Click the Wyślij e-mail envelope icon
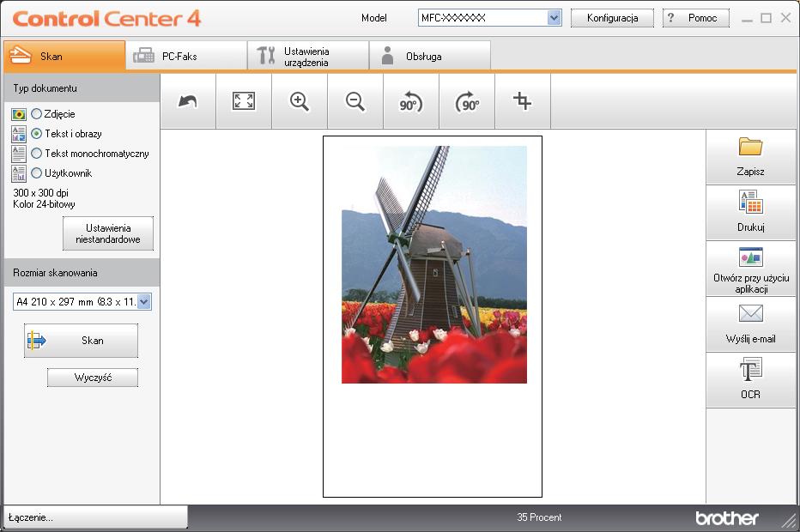800x532 pixels. (750, 313)
